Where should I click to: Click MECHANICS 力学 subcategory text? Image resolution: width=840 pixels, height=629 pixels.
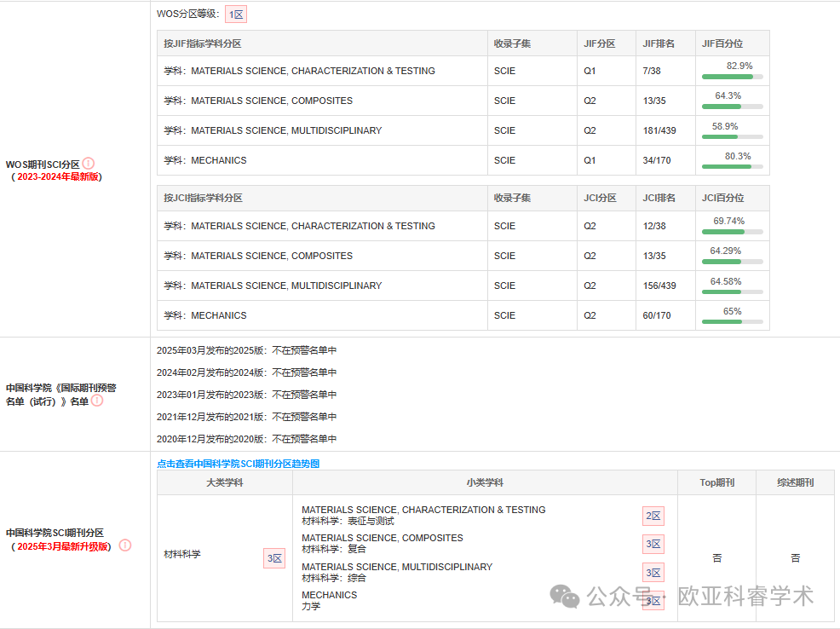coord(329,601)
